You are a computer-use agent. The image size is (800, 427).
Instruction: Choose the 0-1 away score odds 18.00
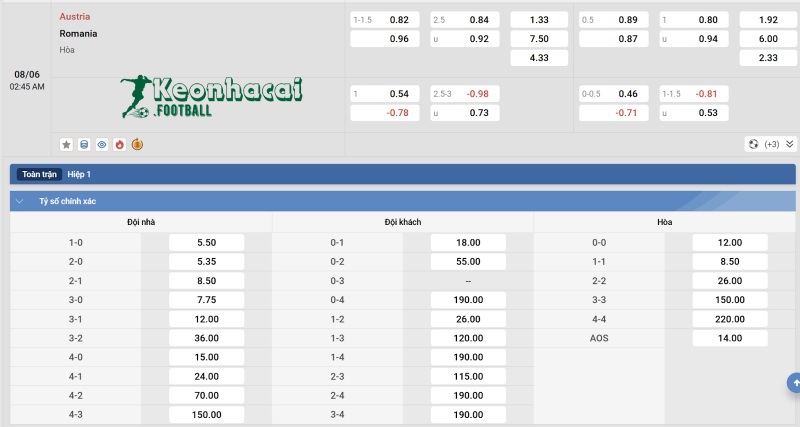pos(469,242)
